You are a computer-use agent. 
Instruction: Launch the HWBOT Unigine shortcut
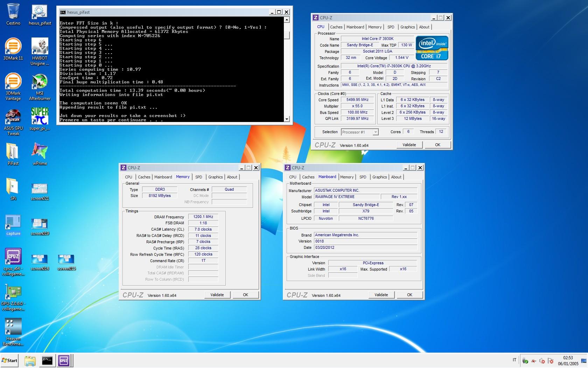pos(40,52)
